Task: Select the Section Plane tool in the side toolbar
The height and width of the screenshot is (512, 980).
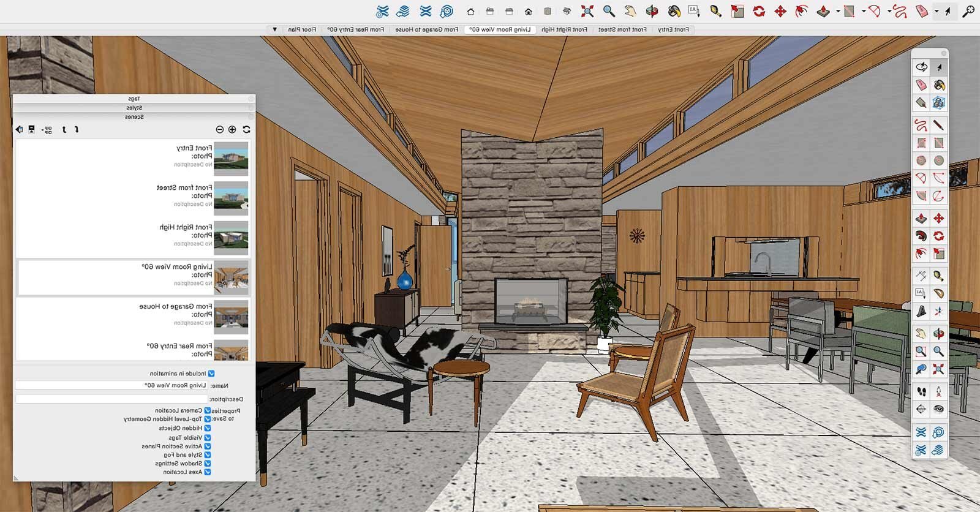Action: click(x=921, y=409)
